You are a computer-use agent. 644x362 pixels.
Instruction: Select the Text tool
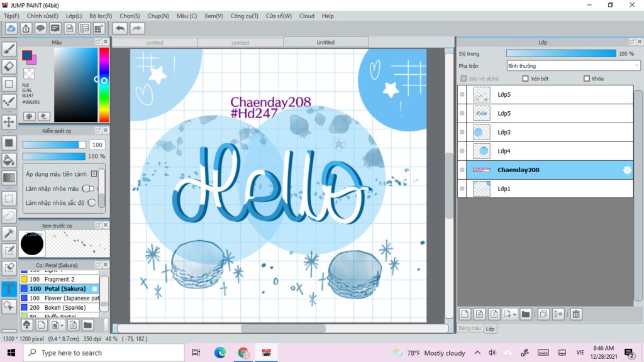point(9,288)
